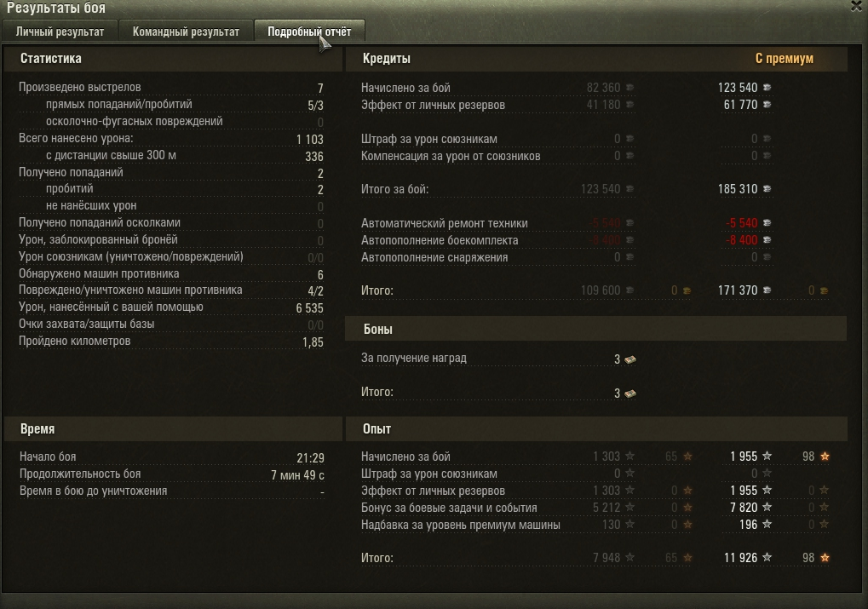
Task: Click the Статистика section header
Action: click(51, 58)
